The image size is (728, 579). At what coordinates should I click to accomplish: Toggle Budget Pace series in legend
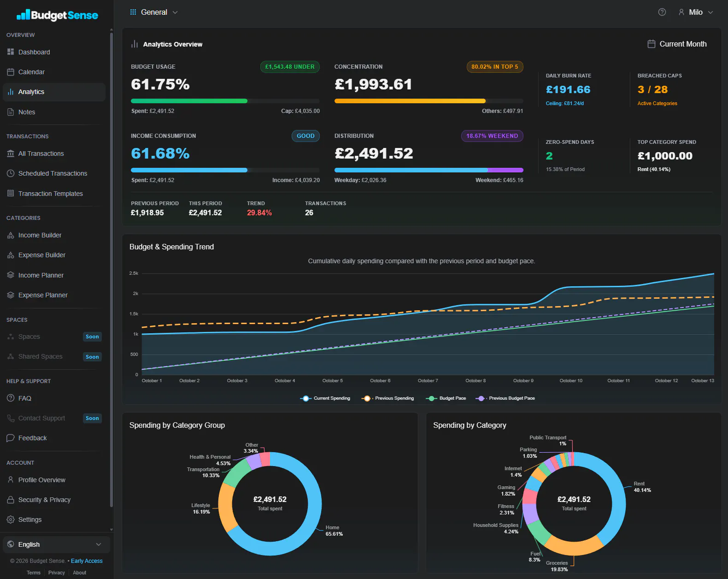coord(446,398)
